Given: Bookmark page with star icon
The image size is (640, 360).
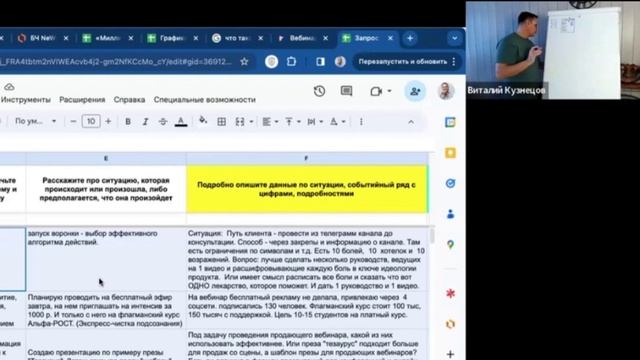Looking at the screenshot, I should click(244, 62).
